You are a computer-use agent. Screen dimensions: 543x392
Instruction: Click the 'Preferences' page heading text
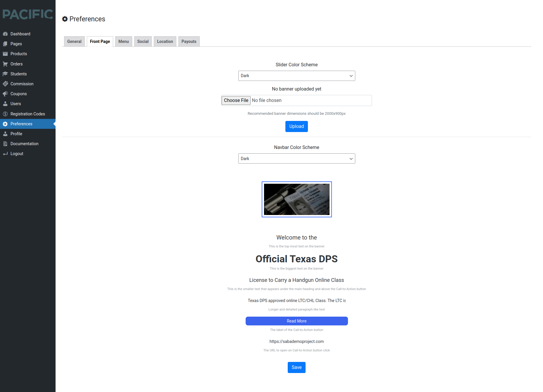87,19
